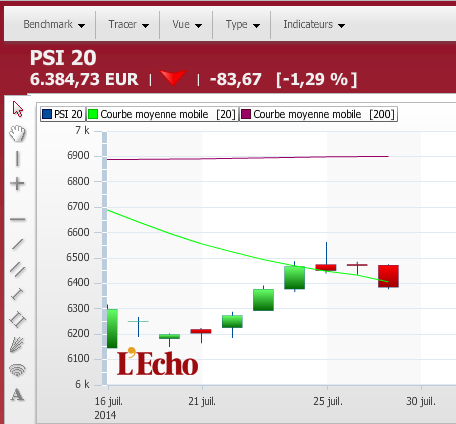Select the Fibonacci fan tool

(x=17, y=345)
